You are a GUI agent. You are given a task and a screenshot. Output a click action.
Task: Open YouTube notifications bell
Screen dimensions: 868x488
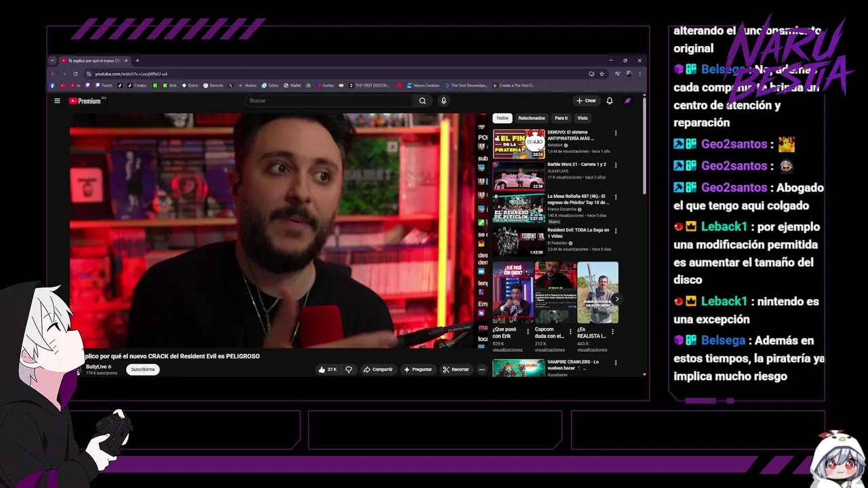(x=610, y=101)
